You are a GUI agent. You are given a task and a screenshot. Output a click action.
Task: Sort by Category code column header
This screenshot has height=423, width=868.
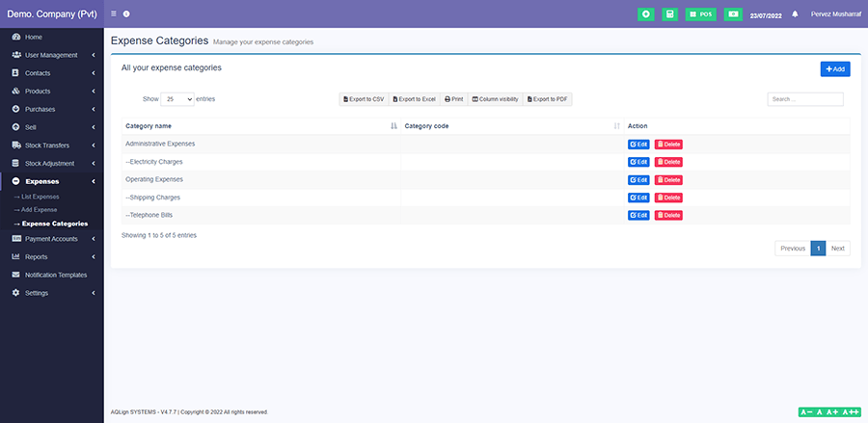[512, 126]
